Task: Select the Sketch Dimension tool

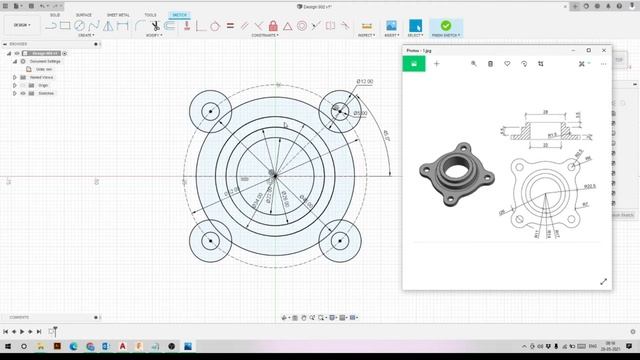Action: [122, 26]
